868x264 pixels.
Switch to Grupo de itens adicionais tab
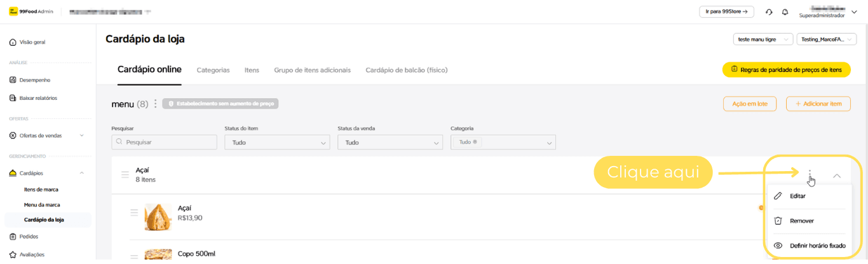pos(312,70)
